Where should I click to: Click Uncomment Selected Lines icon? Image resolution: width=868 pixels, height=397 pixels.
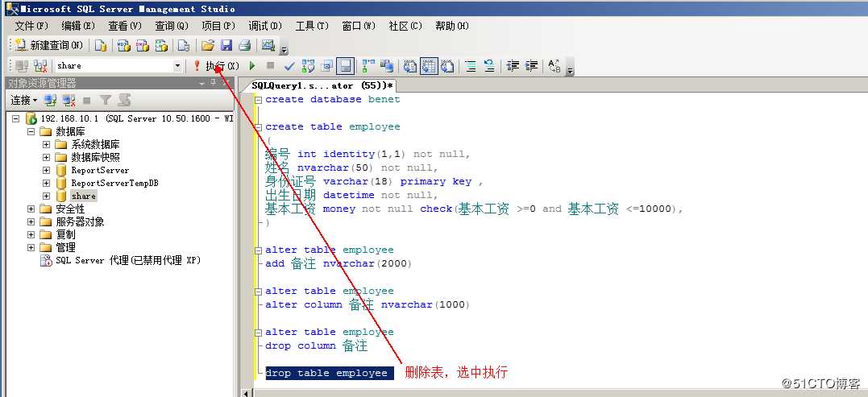pos(489,66)
